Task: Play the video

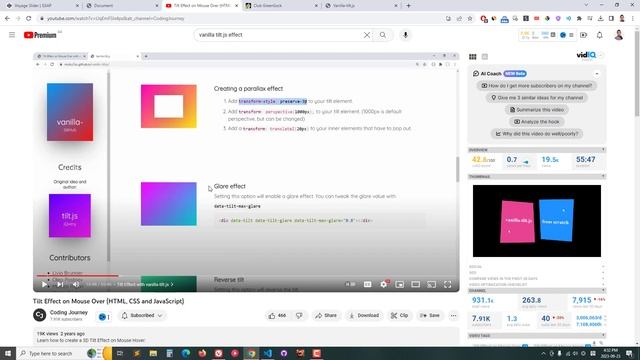Action: (44, 284)
